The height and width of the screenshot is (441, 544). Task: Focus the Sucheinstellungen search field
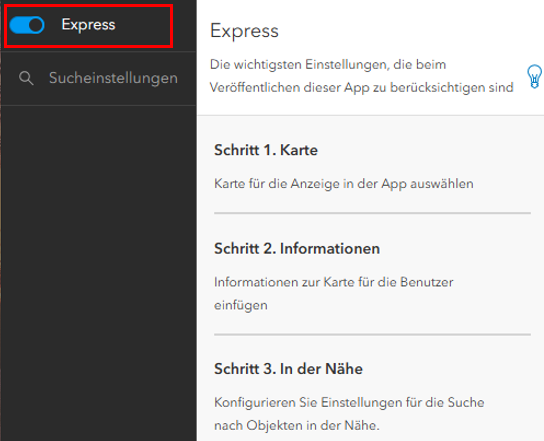[99, 78]
